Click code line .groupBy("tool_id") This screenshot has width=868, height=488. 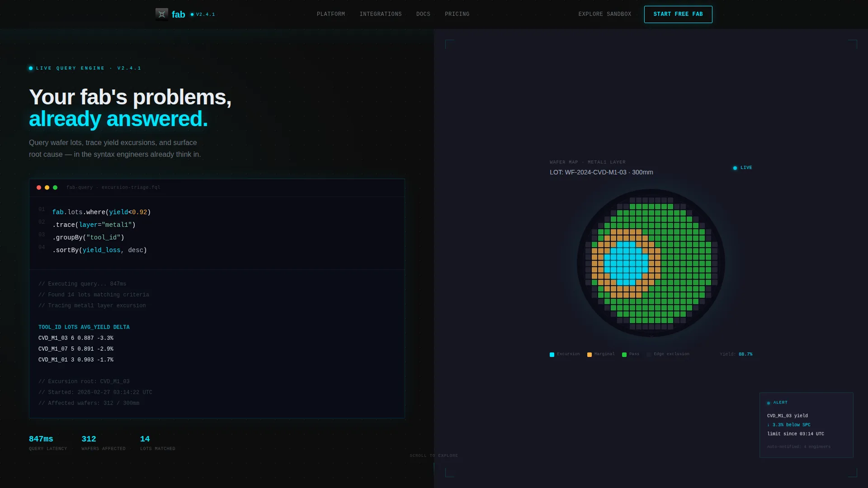tap(88, 237)
